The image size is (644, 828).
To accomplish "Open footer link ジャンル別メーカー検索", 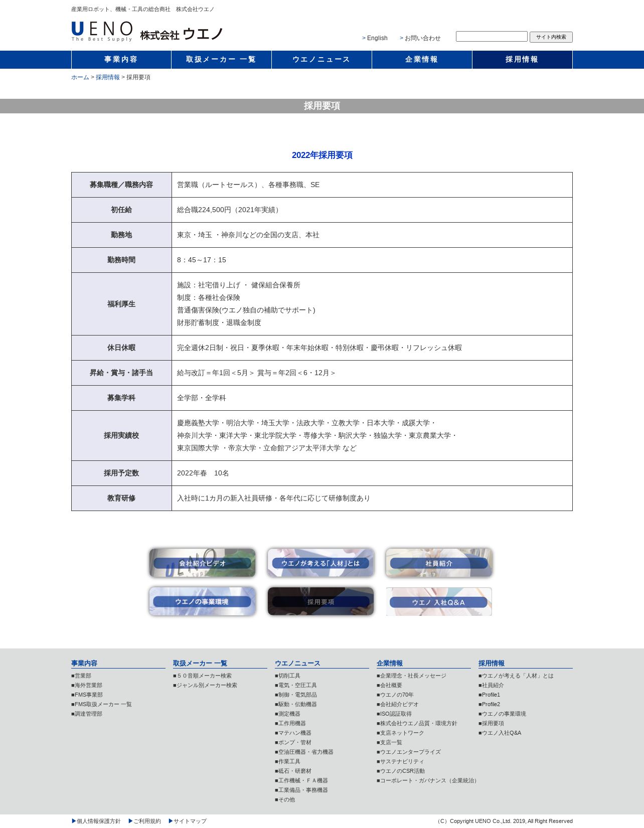I will point(205,686).
